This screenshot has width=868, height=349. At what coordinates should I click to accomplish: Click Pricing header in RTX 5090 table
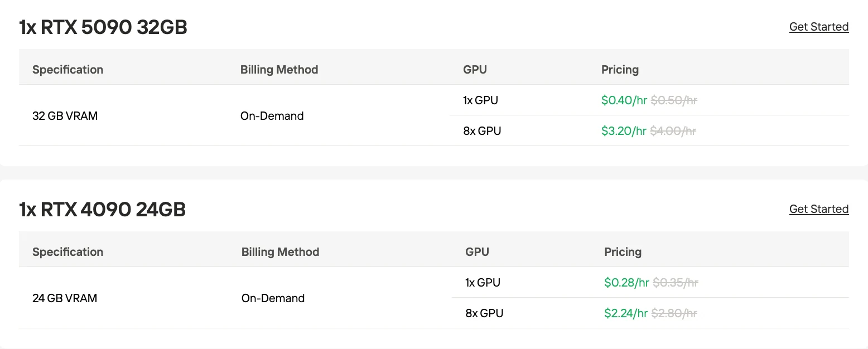coord(620,70)
